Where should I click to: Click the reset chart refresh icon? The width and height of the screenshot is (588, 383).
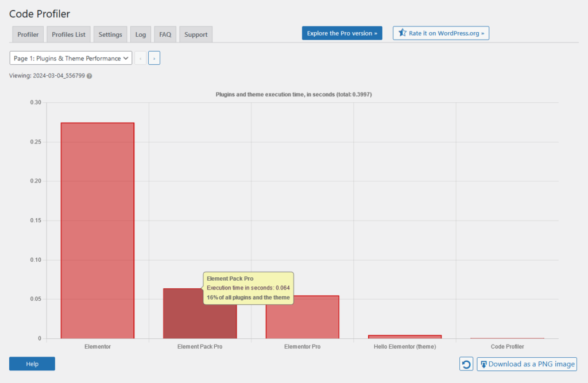(466, 364)
